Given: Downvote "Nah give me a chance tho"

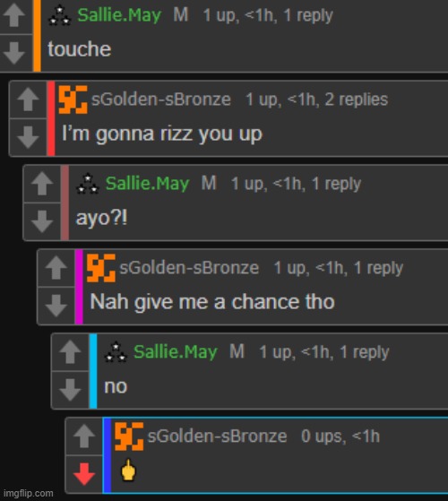Looking at the screenshot, I should 56,306.
